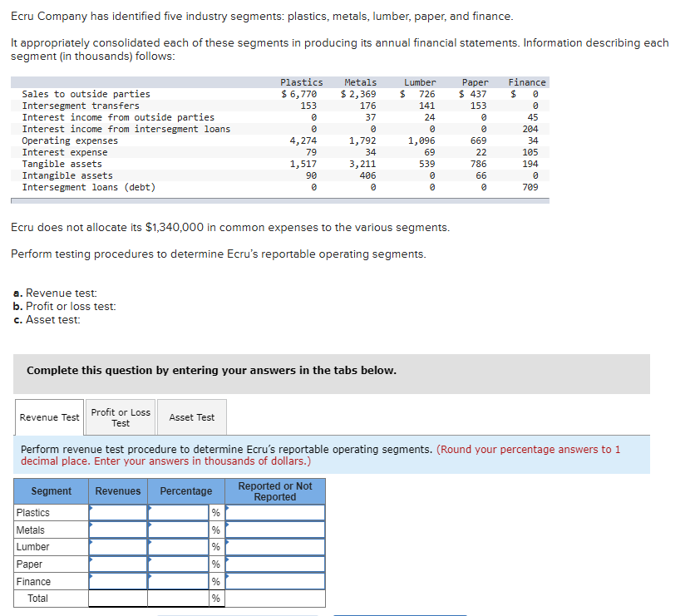Click the Total Percentage cell
This screenshot has width=700, height=616.
(x=179, y=598)
